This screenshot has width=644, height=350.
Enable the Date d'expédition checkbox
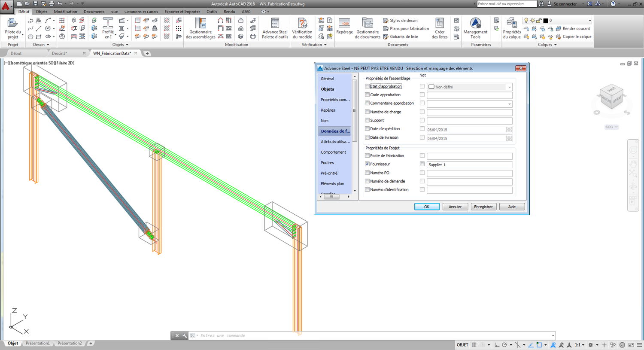pos(367,129)
